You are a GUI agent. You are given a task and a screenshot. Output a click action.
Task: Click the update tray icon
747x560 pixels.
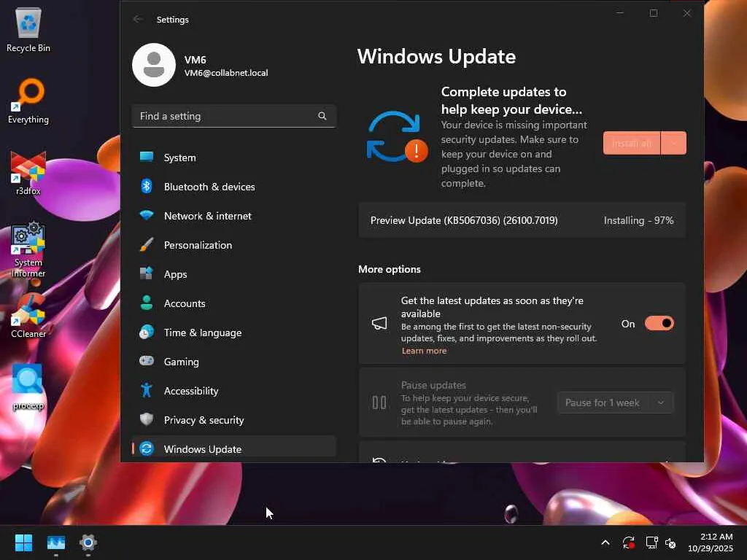coord(628,542)
